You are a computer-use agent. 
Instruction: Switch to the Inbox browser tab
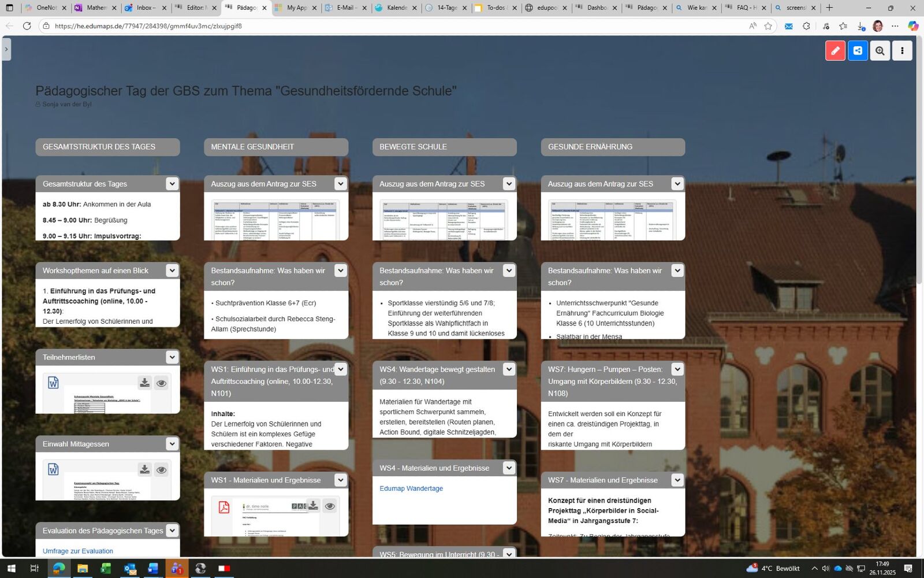click(x=146, y=8)
